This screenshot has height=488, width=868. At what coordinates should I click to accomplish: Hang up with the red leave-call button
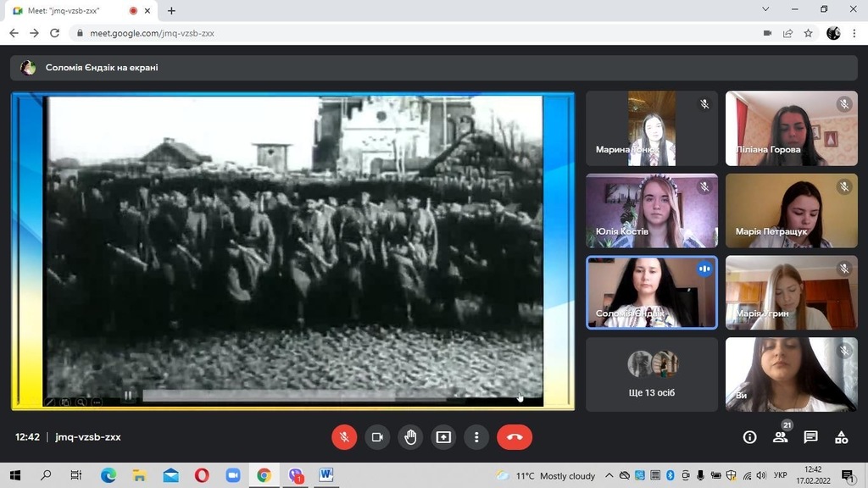[x=515, y=437]
